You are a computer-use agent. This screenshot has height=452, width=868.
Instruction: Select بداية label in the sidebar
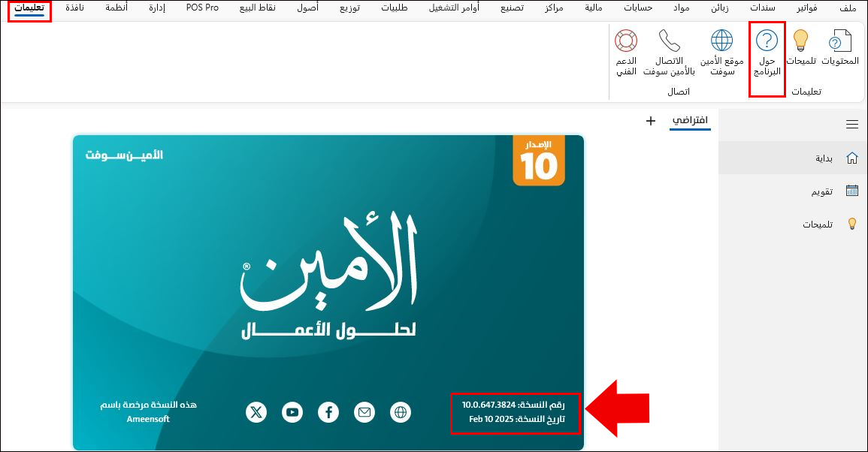click(824, 158)
